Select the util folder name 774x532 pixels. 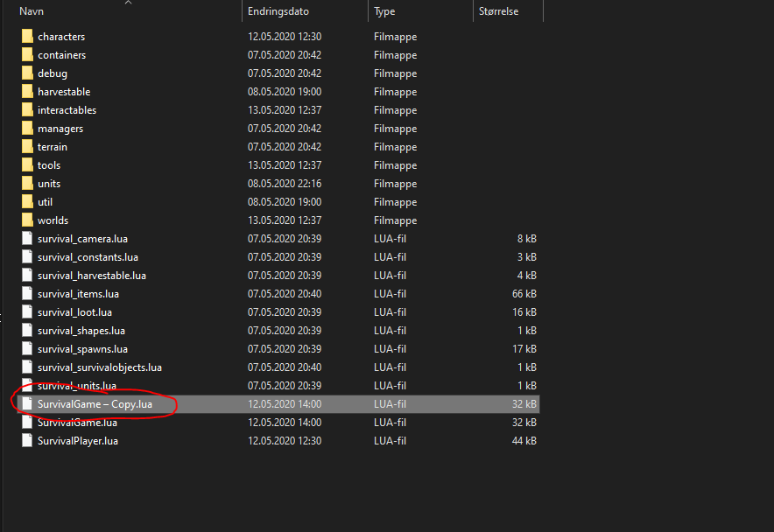pos(45,202)
